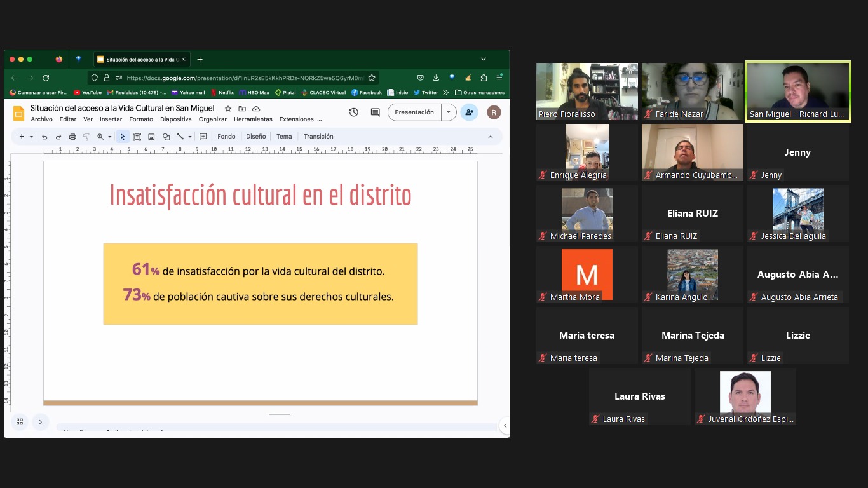Image resolution: width=868 pixels, height=488 pixels.
Task: Click the text box tool icon
Action: pos(137,137)
